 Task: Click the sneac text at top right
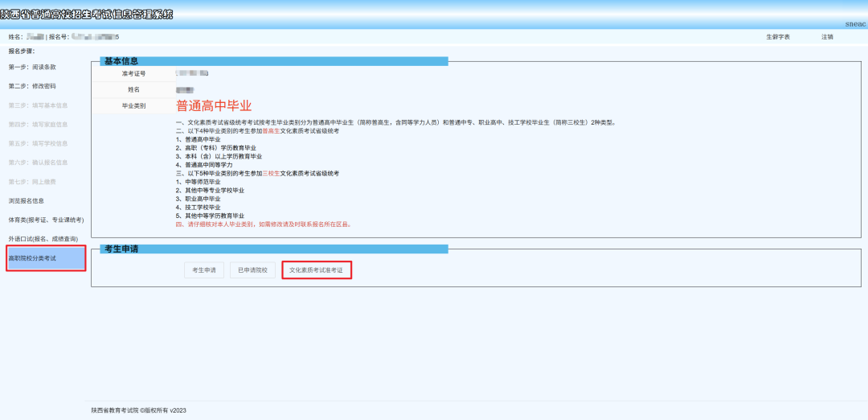click(856, 24)
